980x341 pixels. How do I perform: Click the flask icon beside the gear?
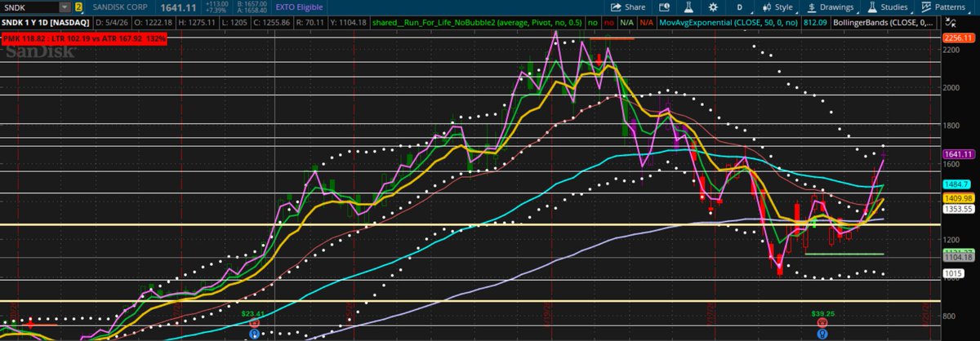tap(688, 7)
